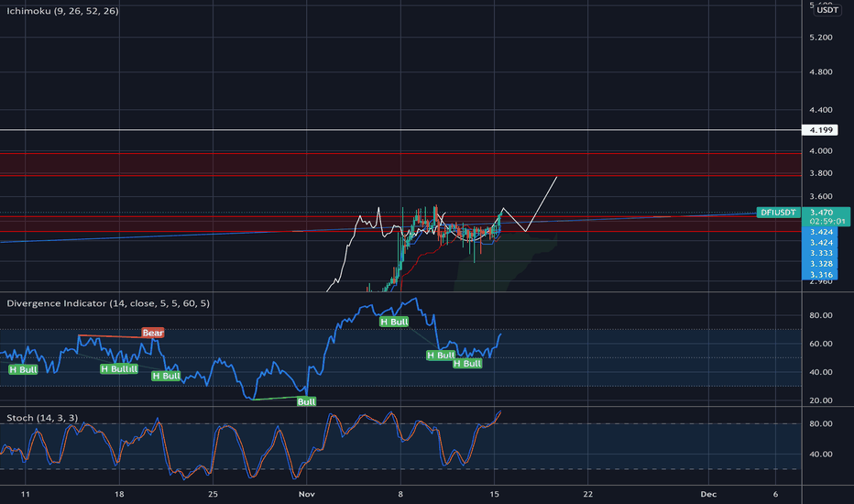Click 60.00 on the divergence pane scale
Viewport: 854px width, 504px height.
click(x=821, y=344)
